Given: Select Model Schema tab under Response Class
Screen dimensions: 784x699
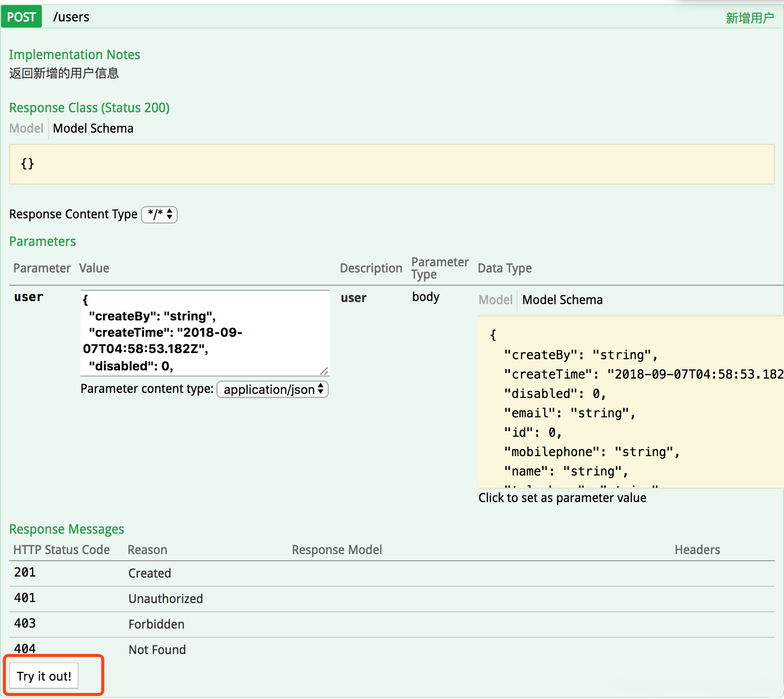Looking at the screenshot, I should coord(93,129).
